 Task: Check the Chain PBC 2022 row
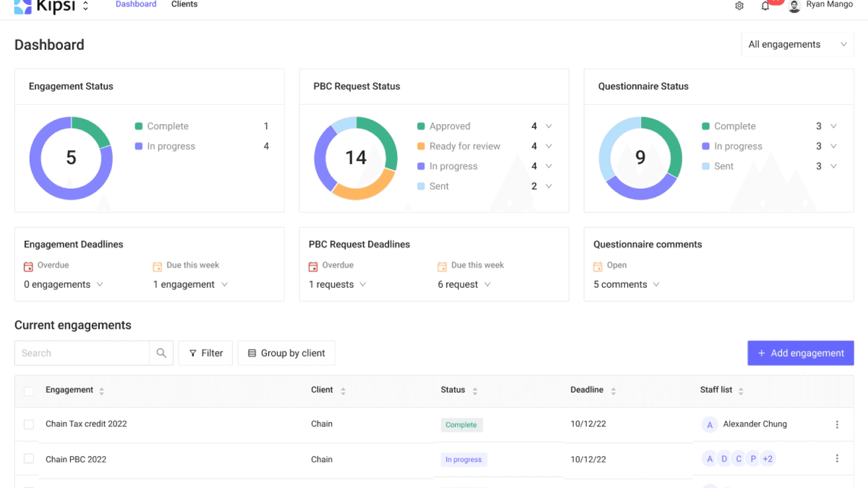[29, 459]
